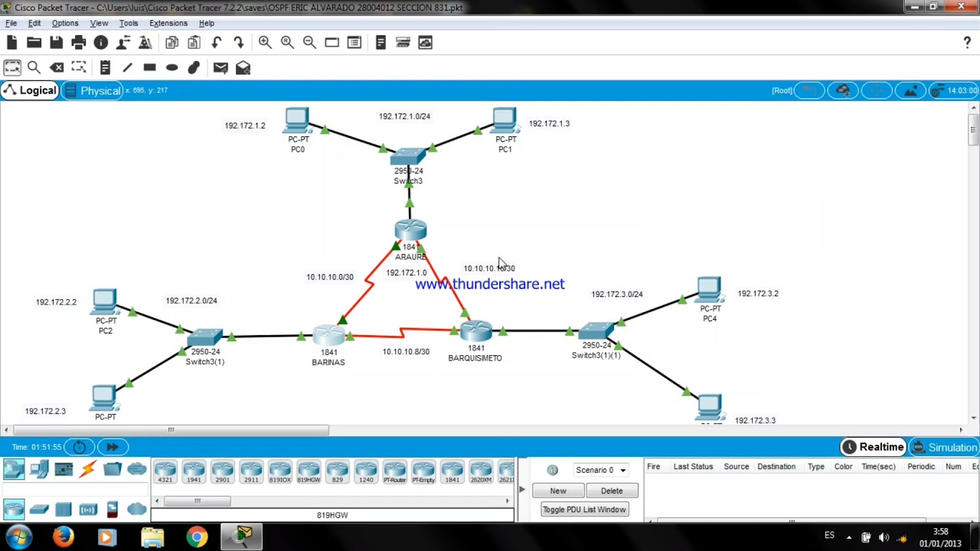Add a Simple PDU envelope
This screenshot has height=551, width=980.
pos(220,67)
